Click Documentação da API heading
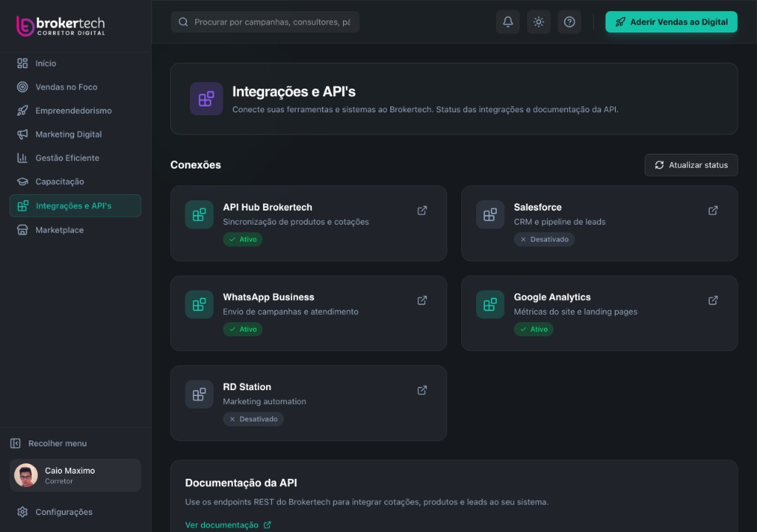 point(241,482)
